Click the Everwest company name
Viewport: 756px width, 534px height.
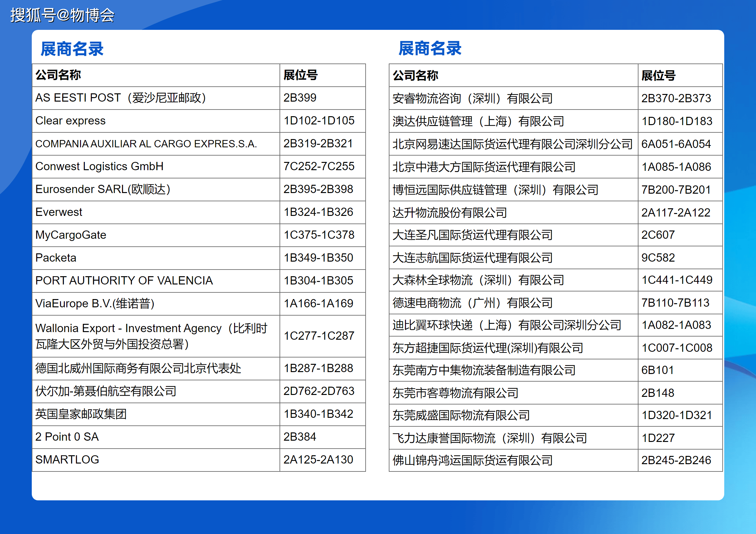(59, 212)
